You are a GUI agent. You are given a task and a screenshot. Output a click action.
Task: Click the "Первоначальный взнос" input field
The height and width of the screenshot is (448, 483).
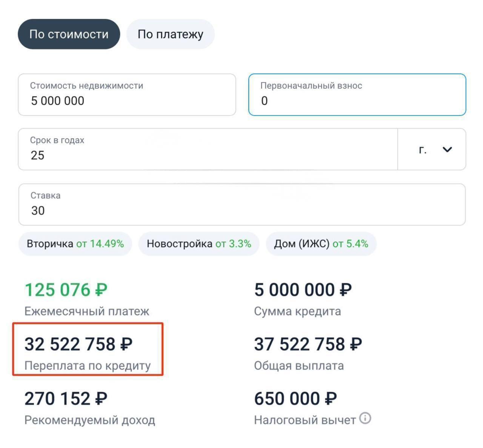coord(357,95)
